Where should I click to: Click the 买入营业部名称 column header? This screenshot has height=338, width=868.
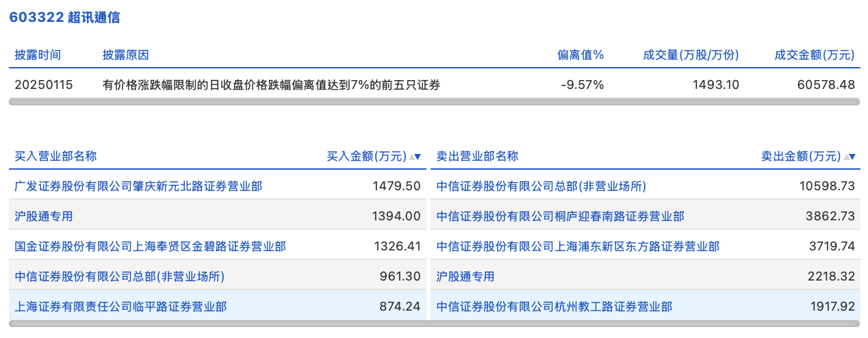56,156
